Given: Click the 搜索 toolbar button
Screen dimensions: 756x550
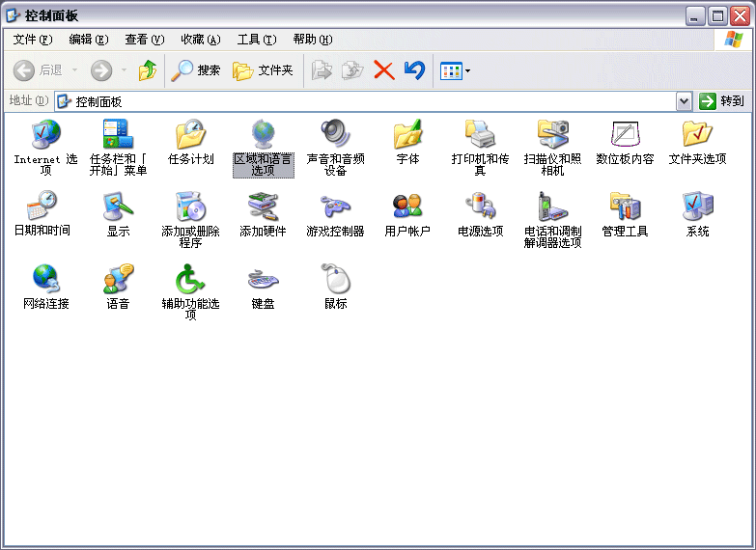Looking at the screenshot, I should click(196, 70).
